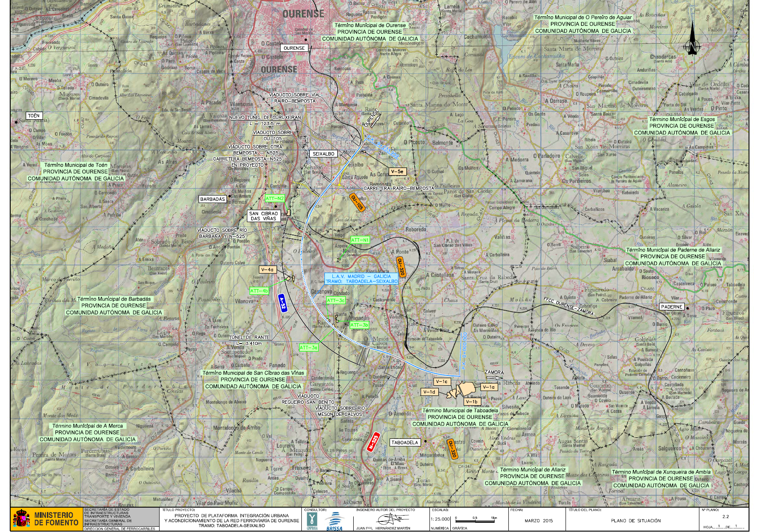Click the V-5e spoil site label
This screenshot has height=532, width=757.
click(397, 171)
